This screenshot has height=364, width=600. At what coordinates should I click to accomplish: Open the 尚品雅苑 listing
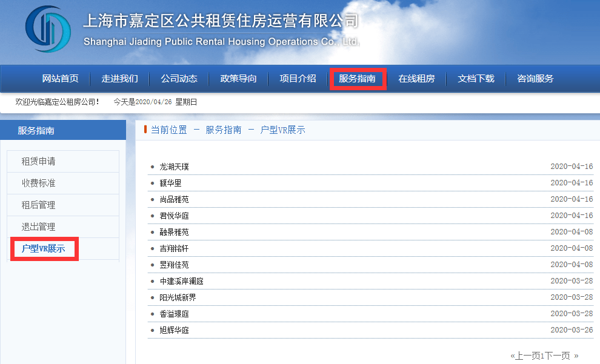click(174, 200)
